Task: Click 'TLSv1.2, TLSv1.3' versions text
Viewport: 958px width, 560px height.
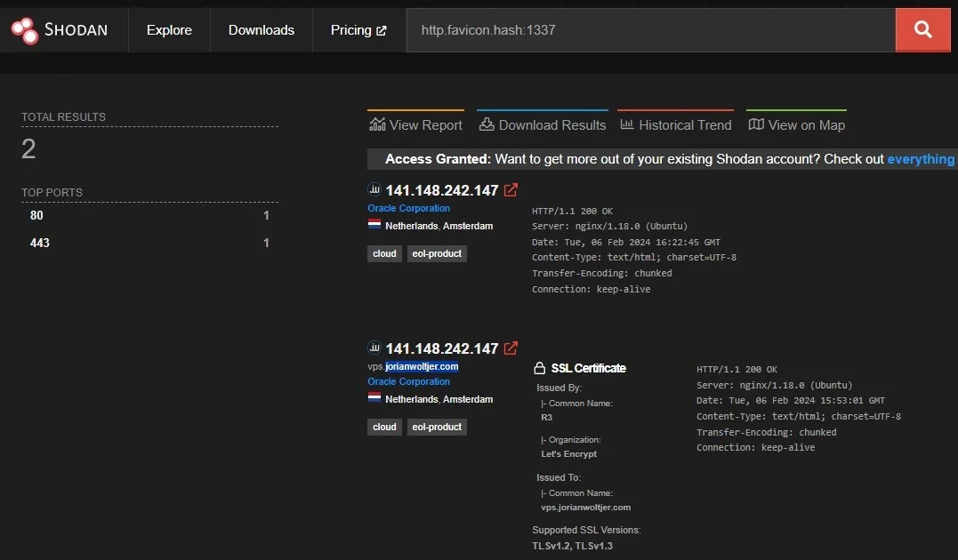Action: 573,546
